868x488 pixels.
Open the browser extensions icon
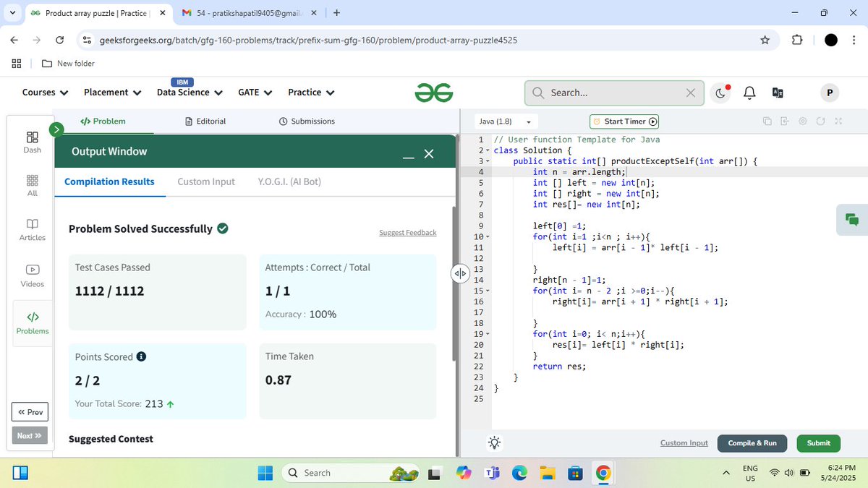[x=797, y=40]
